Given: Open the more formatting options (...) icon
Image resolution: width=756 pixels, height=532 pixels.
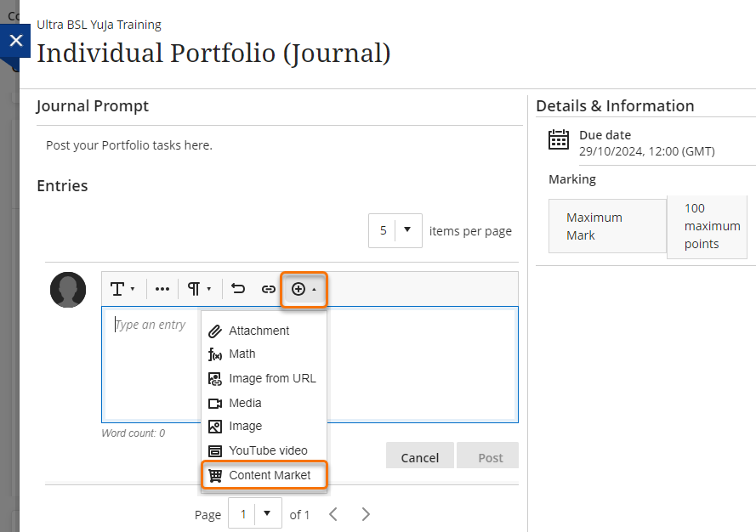Looking at the screenshot, I should point(162,289).
